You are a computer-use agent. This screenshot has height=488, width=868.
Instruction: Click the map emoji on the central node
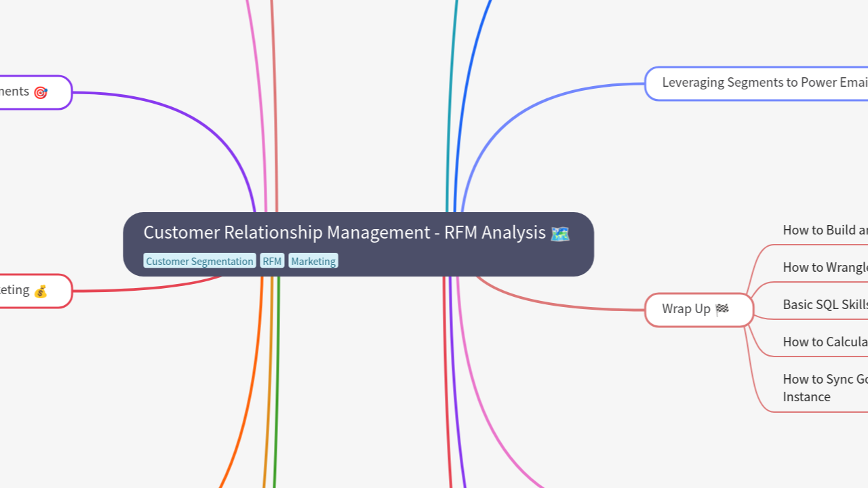[560, 233]
